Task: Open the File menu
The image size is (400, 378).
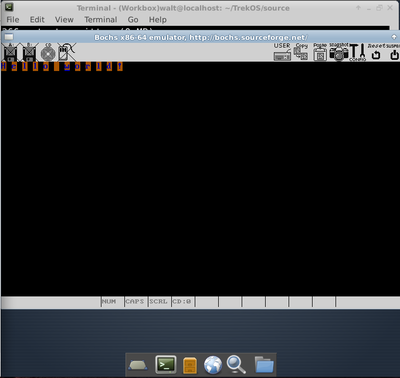Action: tap(13, 20)
